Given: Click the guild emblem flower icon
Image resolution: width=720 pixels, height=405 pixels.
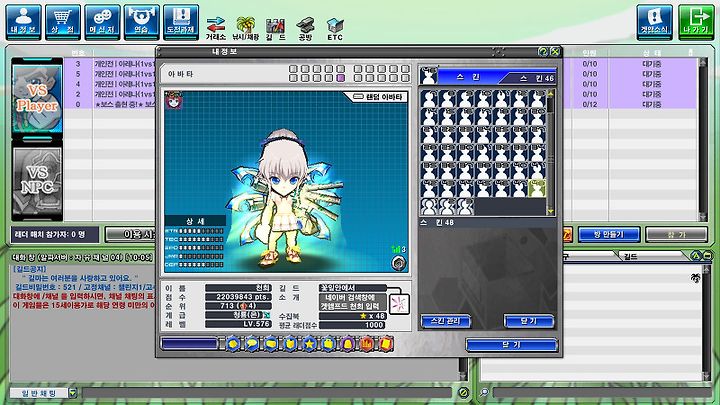Looking at the screenshot, I should 399,304.
